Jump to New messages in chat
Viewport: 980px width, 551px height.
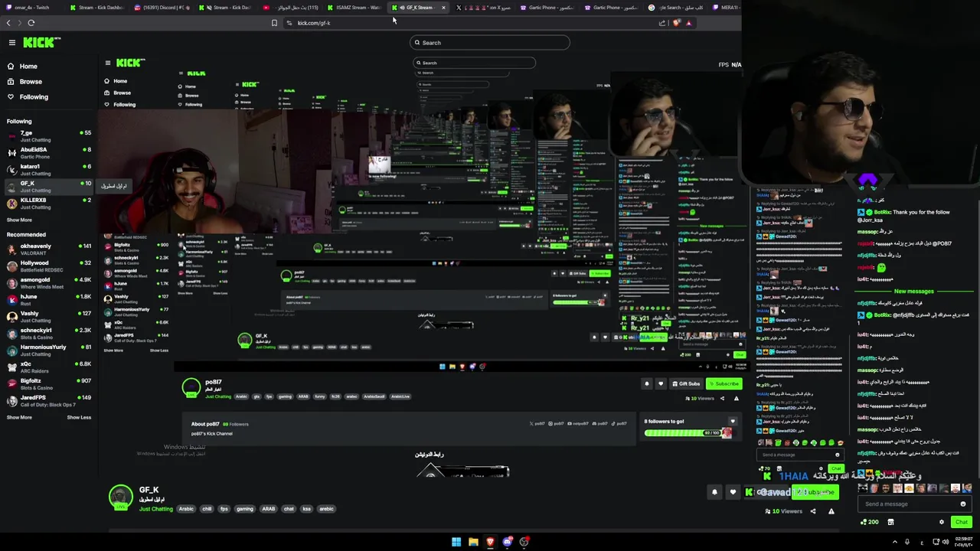point(913,292)
